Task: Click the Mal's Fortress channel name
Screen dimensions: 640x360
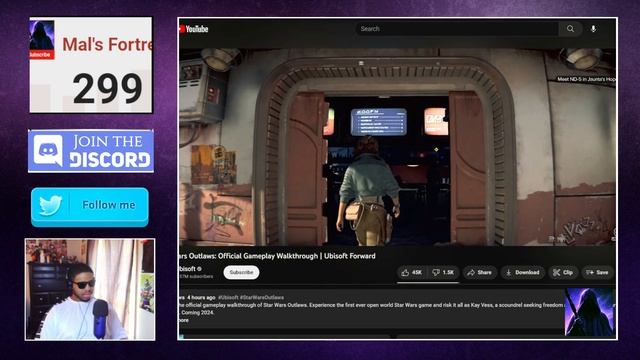Action: click(107, 44)
